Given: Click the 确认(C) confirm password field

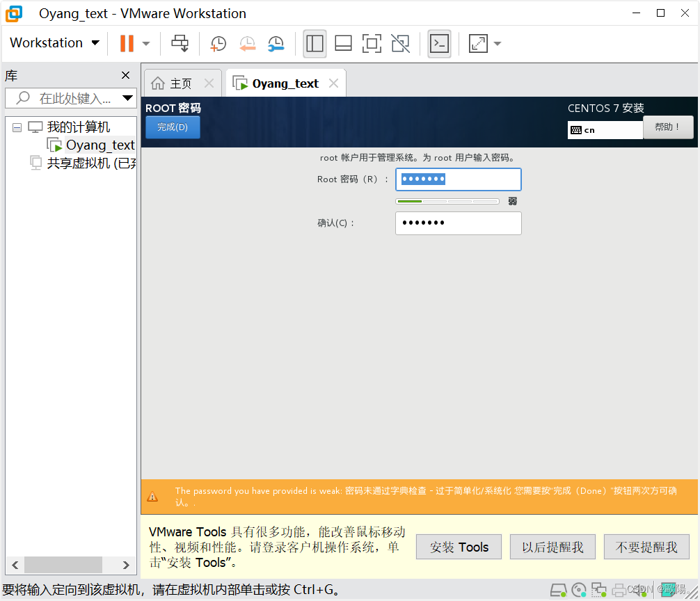Looking at the screenshot, I should click(x=459, y=223).
